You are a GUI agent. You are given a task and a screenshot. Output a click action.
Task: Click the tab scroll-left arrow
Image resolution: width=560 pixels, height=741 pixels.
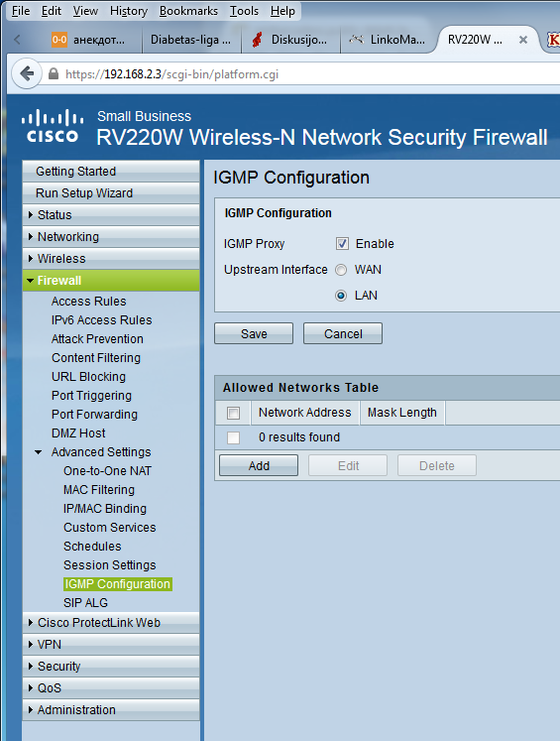(18, 40)
